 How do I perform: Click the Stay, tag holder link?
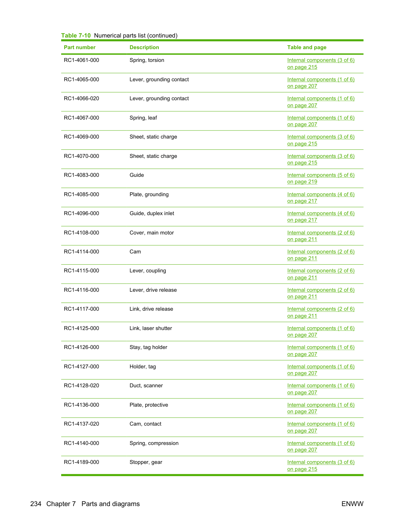point(321,351)
